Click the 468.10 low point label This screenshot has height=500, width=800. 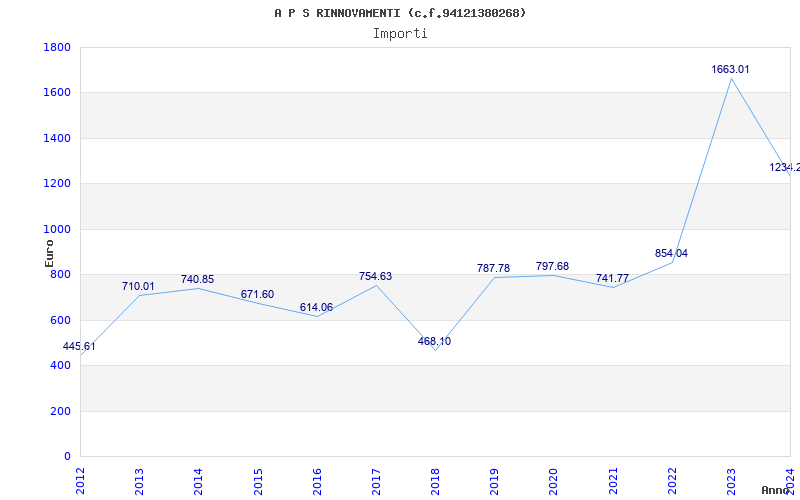coord(434,342)
